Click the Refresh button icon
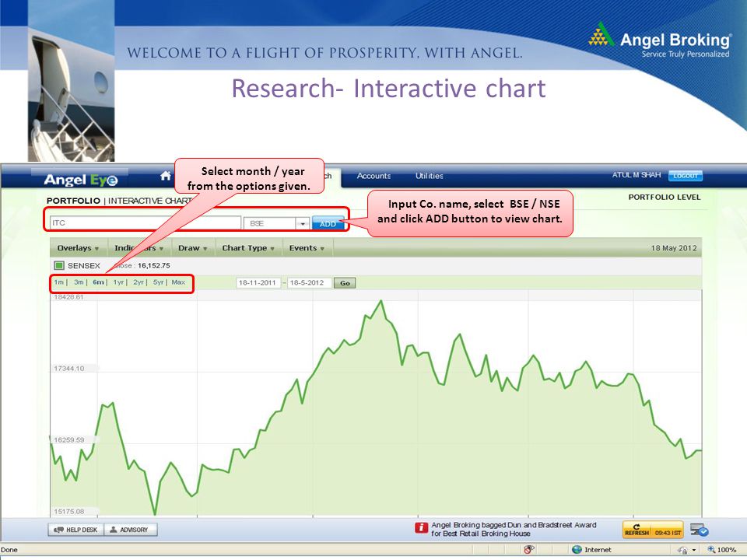The height and width of the screenshot is (560, 747). (x=636, y=529)
